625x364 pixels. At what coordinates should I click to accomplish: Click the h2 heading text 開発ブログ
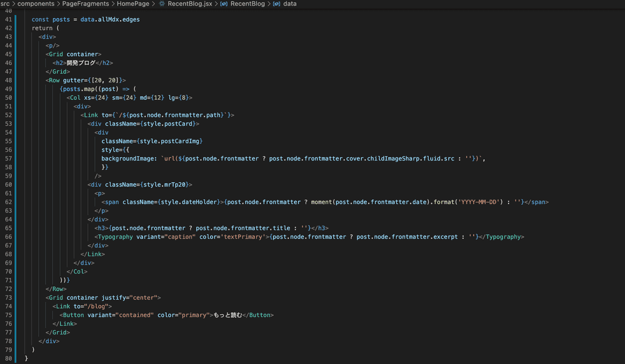point(81,63)
